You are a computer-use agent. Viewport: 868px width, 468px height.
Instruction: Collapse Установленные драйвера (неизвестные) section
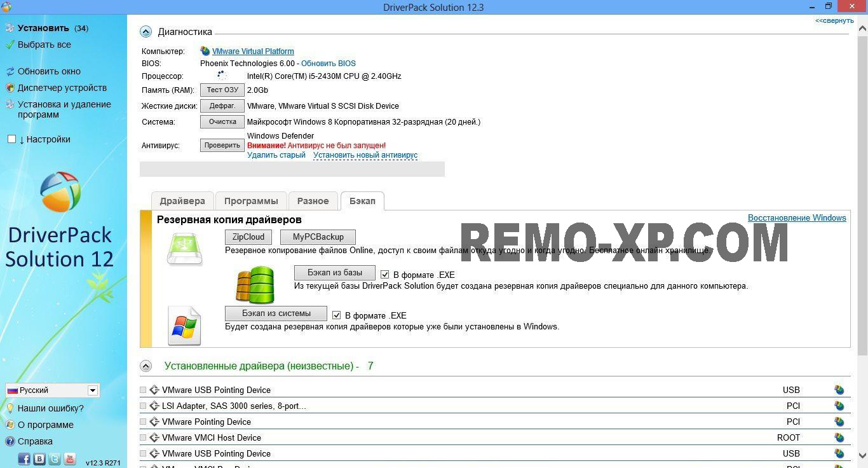(146, 366)
